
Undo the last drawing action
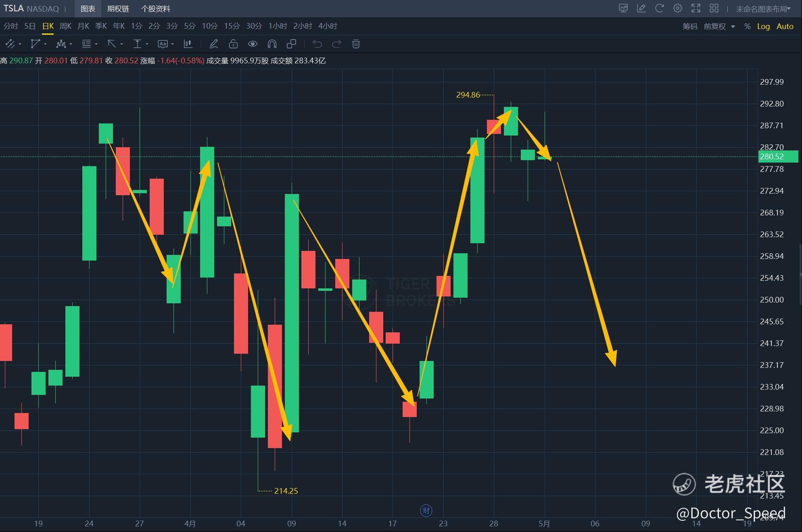click(317, 44)
